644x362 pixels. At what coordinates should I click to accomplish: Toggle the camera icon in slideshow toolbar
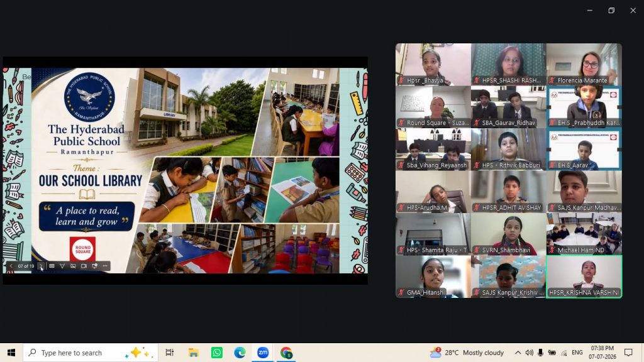(x=84, y=266)
